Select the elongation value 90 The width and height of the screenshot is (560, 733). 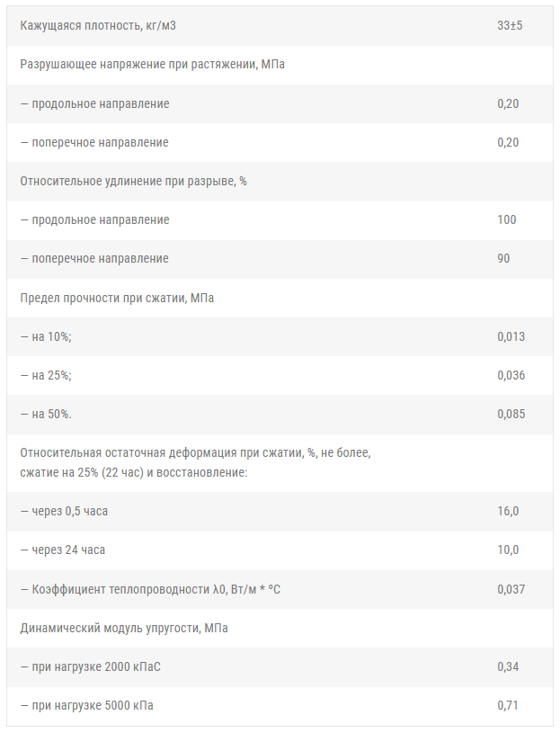503,258
